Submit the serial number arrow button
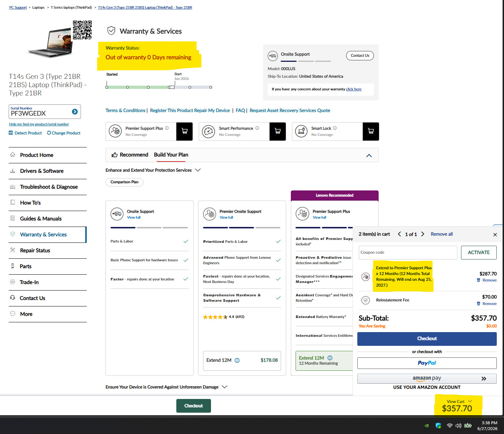This screenshot has width=504, height=434. click(75, 112)
